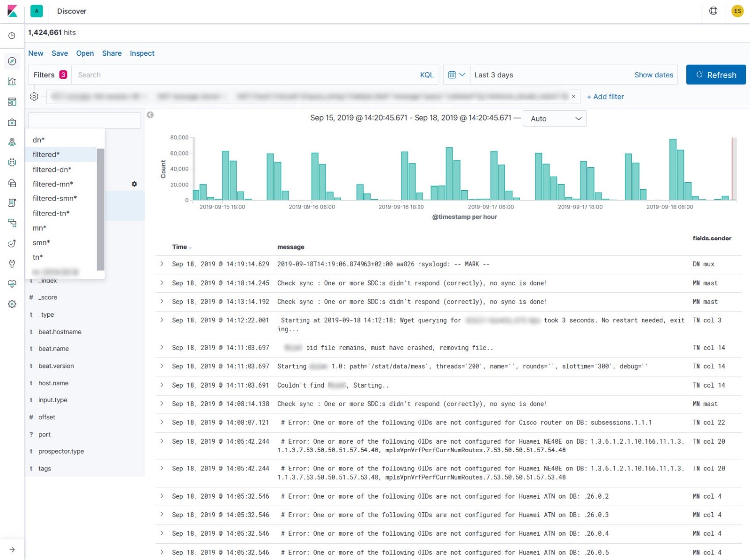Open the field settings gear icon
This screenshot has height=560, width=750.
[x=134, y=184]
